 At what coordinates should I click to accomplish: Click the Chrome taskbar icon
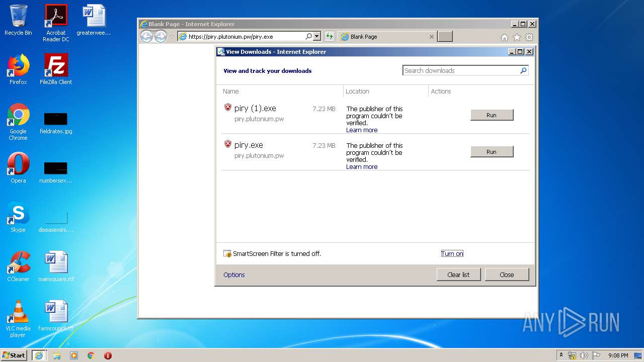pyautogui.click(x=91, y=355)
